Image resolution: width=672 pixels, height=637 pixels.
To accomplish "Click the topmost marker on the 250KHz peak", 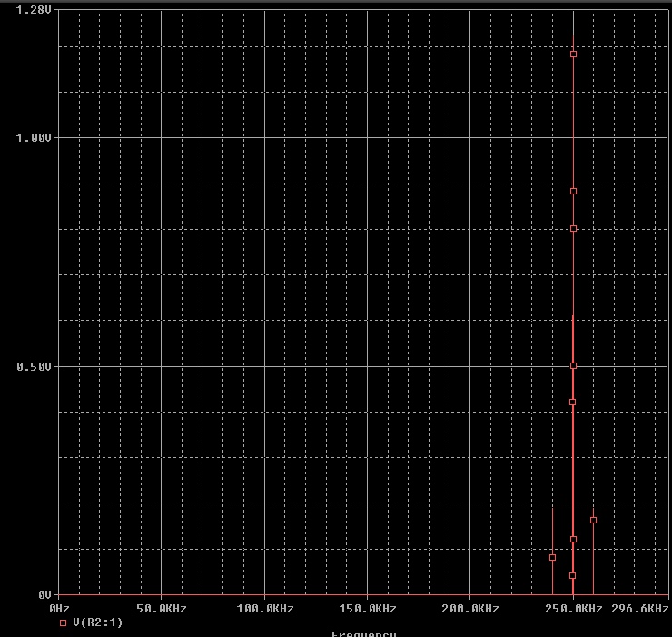I will tap(573, 55).
